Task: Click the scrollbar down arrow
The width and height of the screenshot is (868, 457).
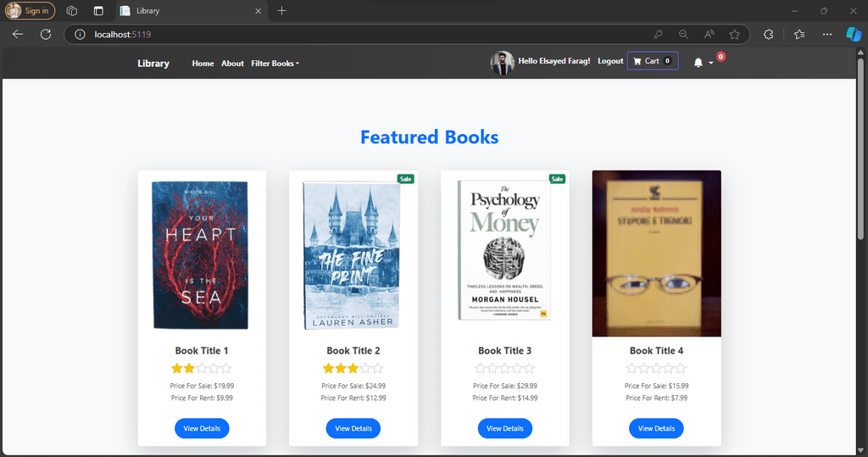Action: pos(860,450)
